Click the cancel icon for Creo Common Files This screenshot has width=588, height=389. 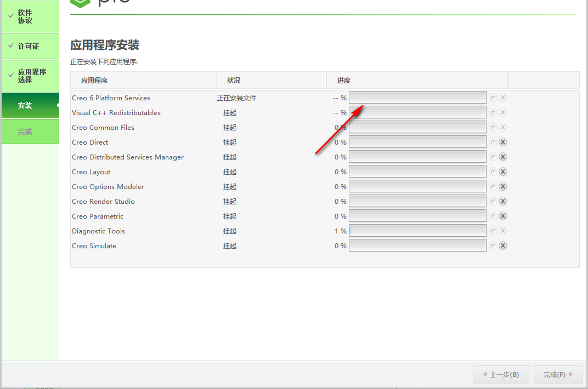(x=503, y=127)
